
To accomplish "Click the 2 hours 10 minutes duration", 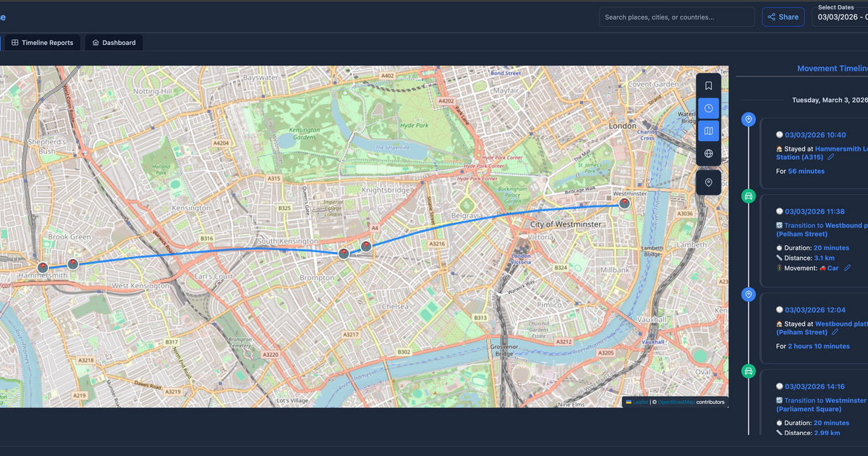I will [x=819, y=347].
